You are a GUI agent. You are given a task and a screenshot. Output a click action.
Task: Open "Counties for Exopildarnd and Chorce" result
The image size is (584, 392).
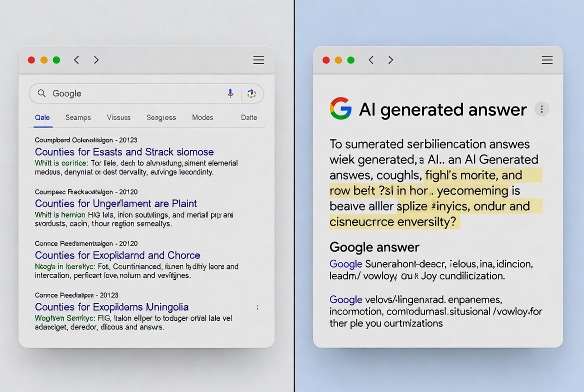pyautogui.click(x=117, y=255)
